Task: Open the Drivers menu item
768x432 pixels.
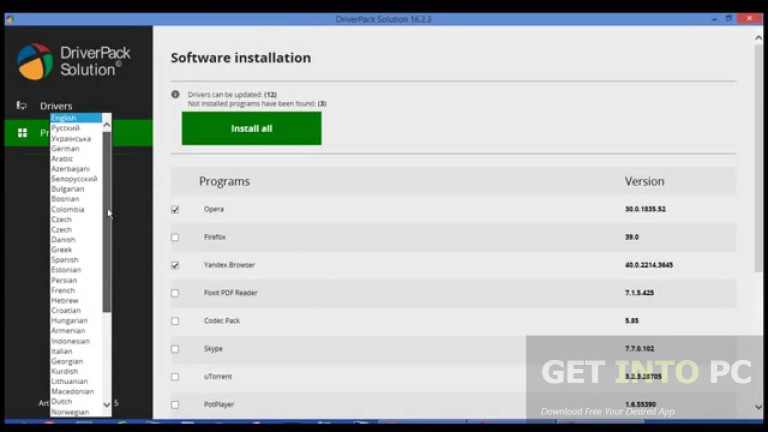Action: coord(56,106)
